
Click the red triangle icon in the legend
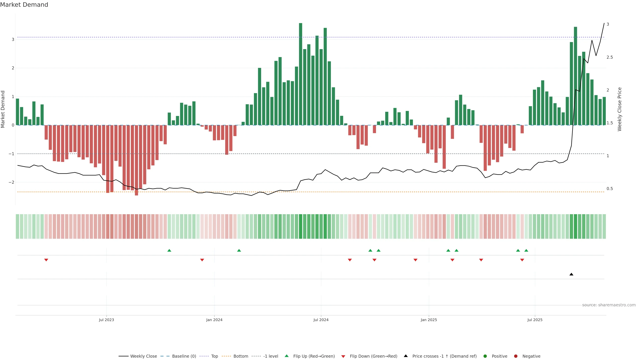343,356
